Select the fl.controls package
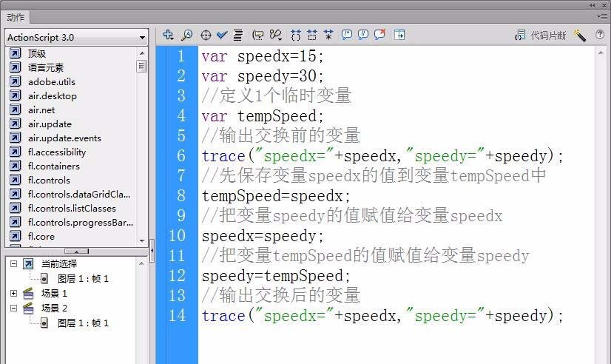This screenshot has width=611, height=364. [49, 180]
